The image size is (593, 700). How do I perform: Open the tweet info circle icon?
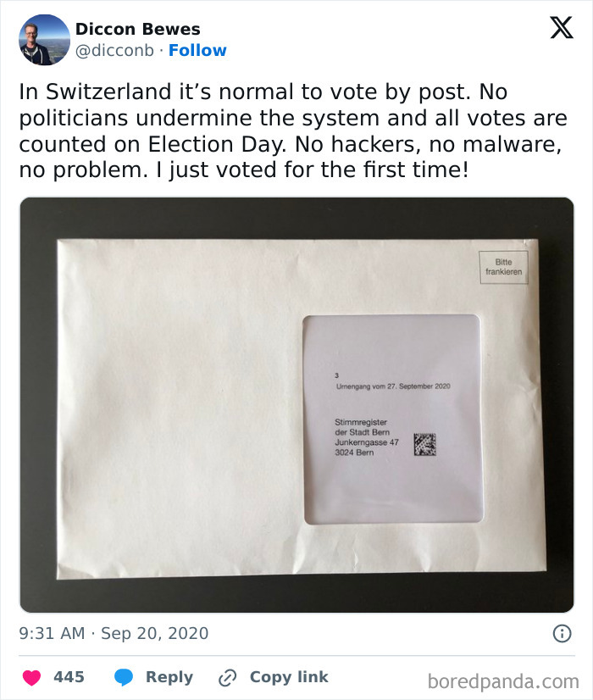coord(562,633)
